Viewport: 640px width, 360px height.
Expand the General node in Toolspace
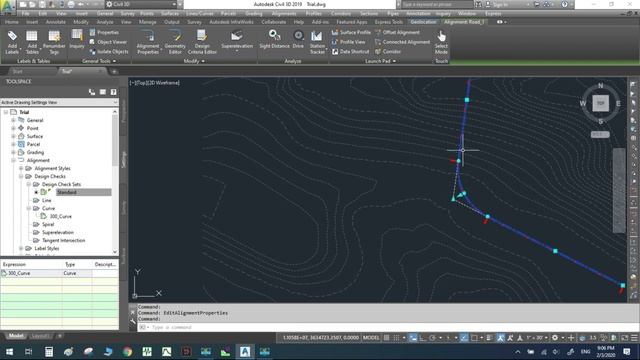tap(13, 120)
